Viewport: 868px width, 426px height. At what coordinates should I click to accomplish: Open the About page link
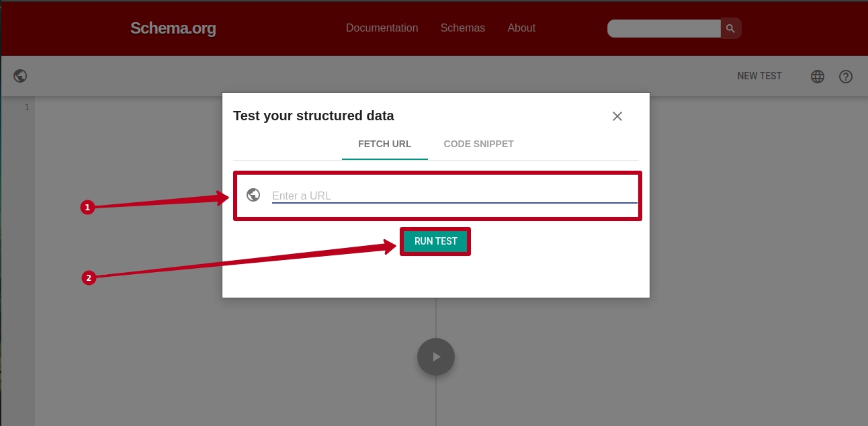click(521, 28)
